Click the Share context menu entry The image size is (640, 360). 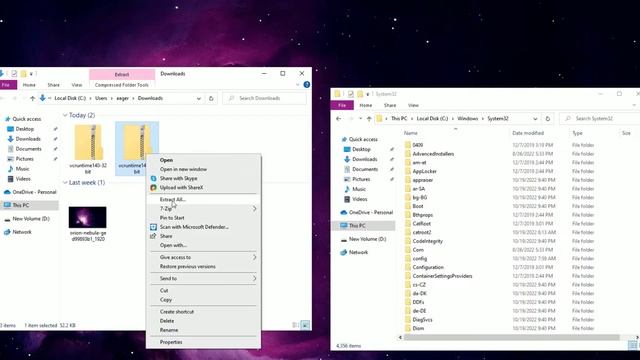pos(166,236)
